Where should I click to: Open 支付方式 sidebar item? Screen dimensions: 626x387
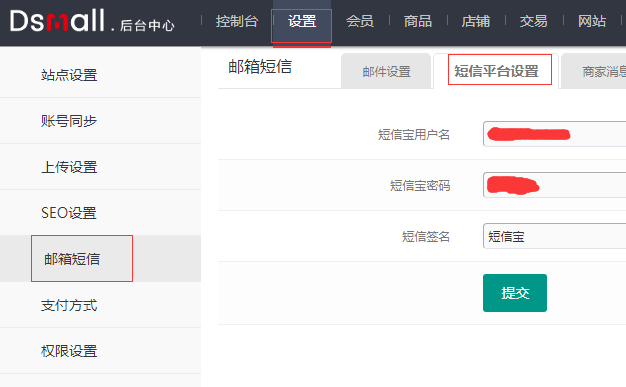[100, 305]
